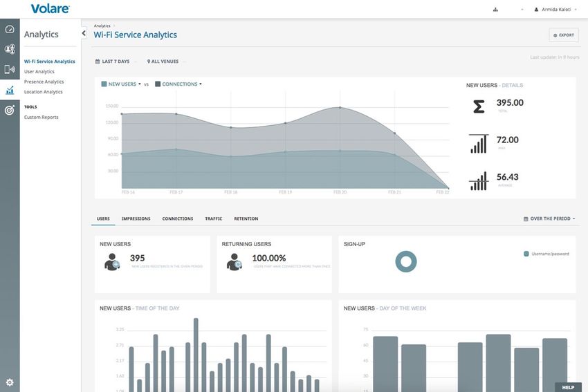
Task: Open Armida Kaloti user menu
Action: (558, 10)
